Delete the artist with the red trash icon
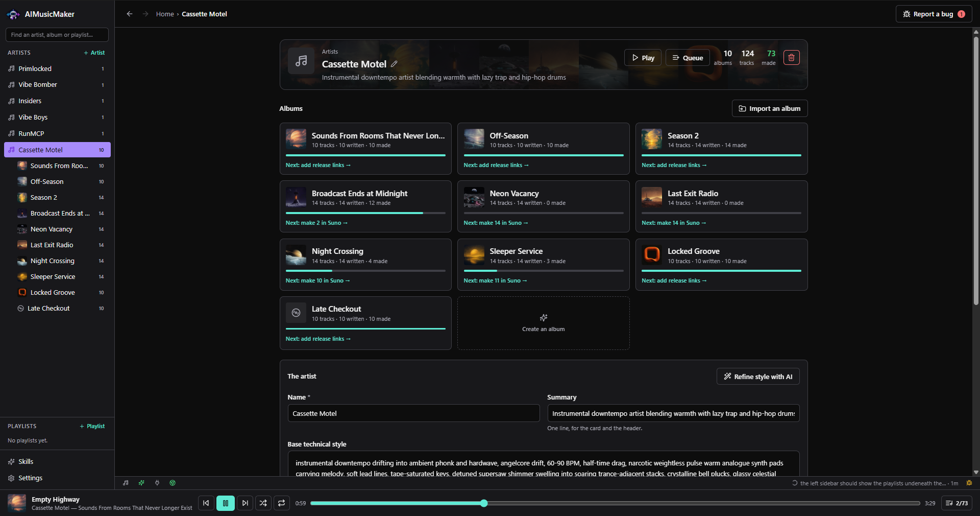Image resolution: width=980 pixels, height=516 pixels. click(791, 58)
